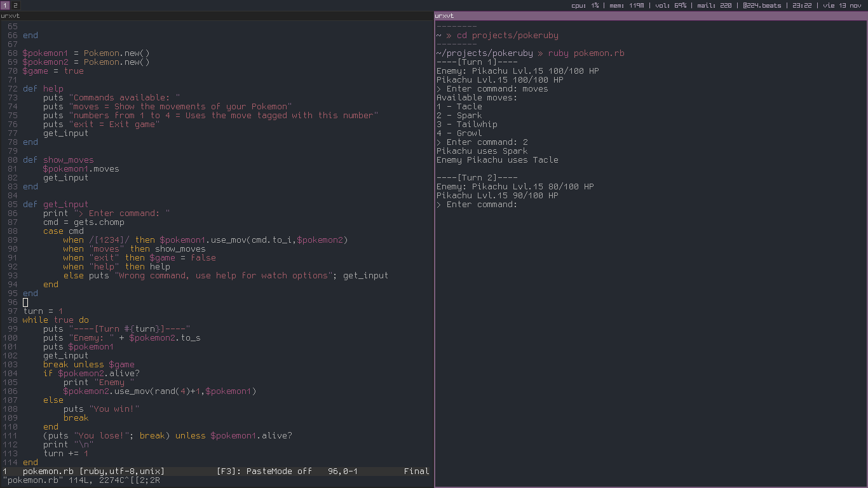Click the @224.beats clock widget
The image size is (868, 488).
pyautogui.click(x=761, y=5)
